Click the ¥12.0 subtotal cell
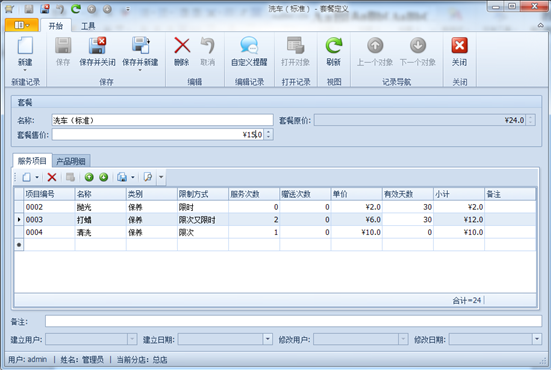This screenshot has width=551, height=370. [459, 220]
